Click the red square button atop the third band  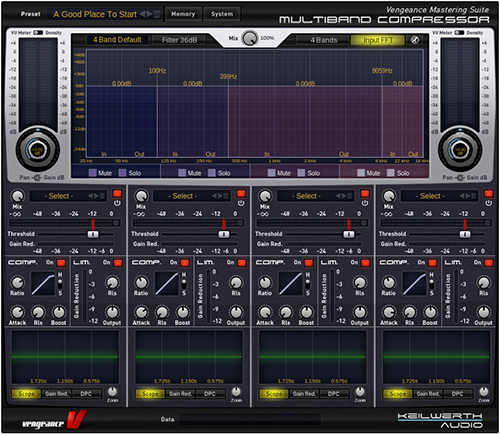[365, 193]
